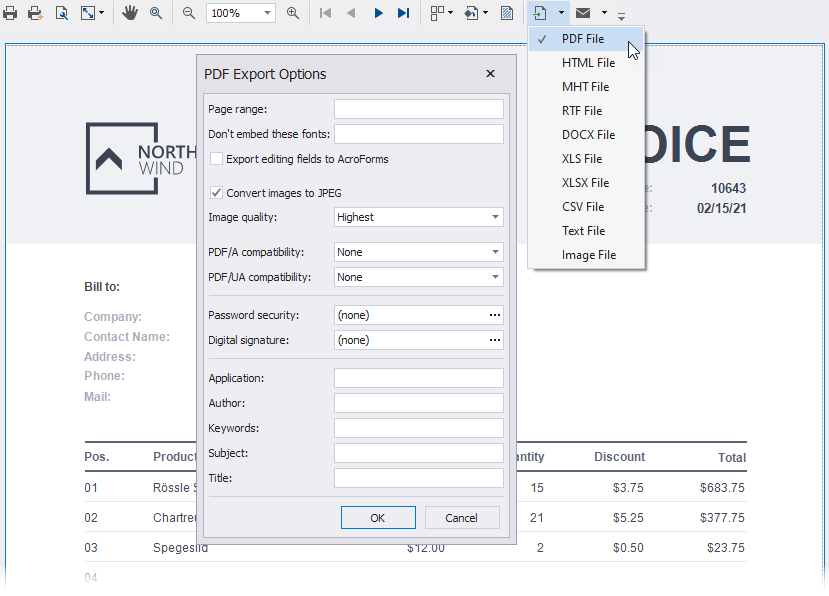The image size is (829, 596).
Task: Select the Magnifier tool
Action: (x=155, y=13)
